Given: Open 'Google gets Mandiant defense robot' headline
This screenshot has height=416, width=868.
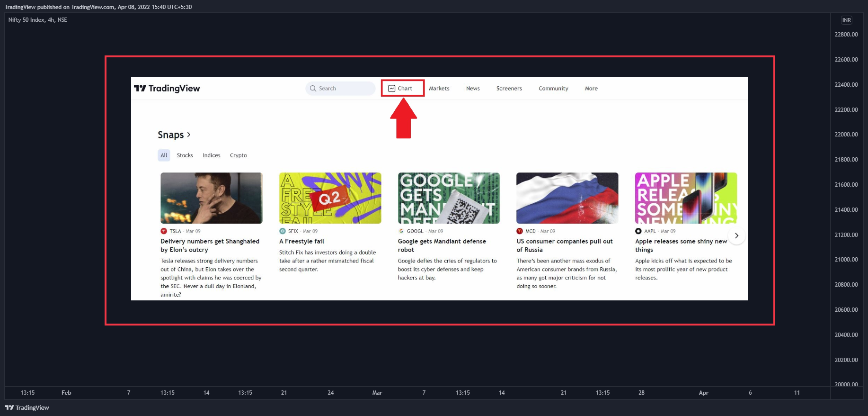Looking at the screenshot, I should (x=442, y=245).
